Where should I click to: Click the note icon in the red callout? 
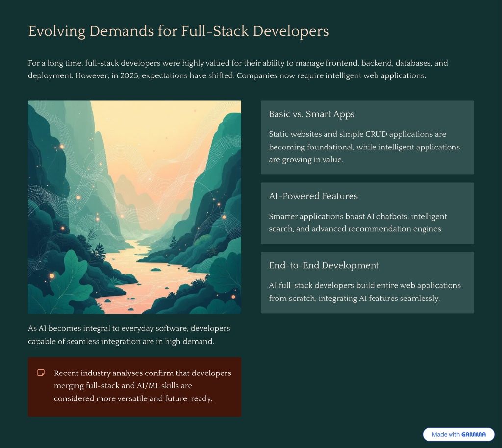click(41, 373)
